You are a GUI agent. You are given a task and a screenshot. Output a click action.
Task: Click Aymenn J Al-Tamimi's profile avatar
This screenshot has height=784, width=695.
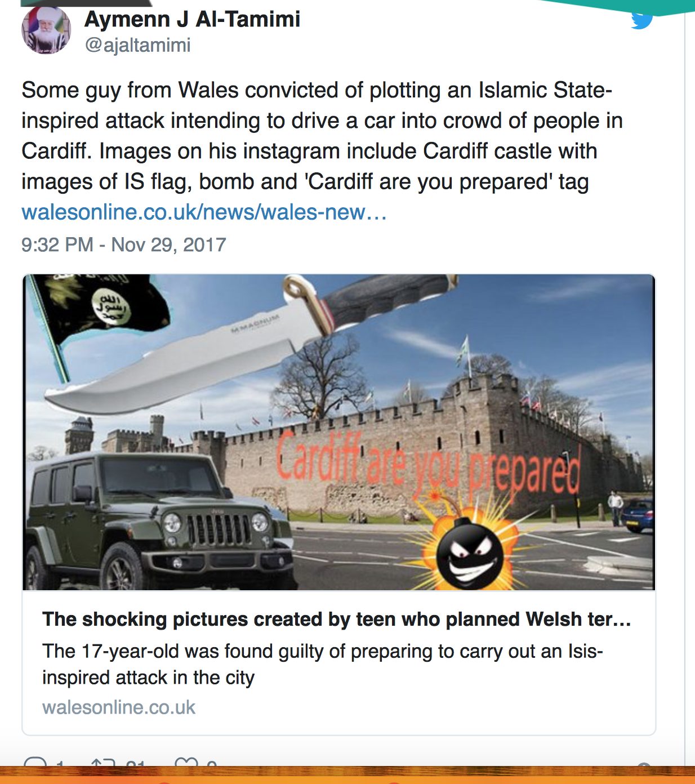coord(46,30)
